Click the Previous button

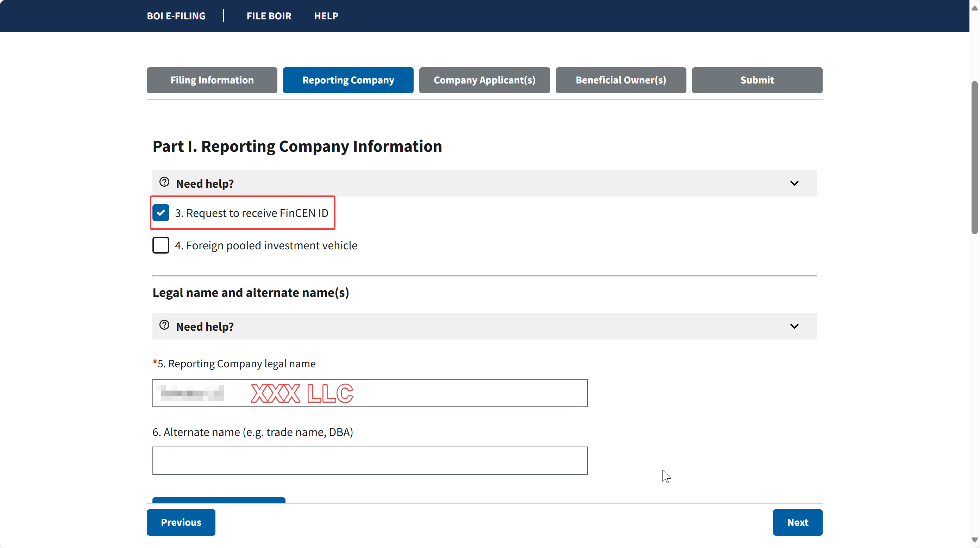point(181,523)
